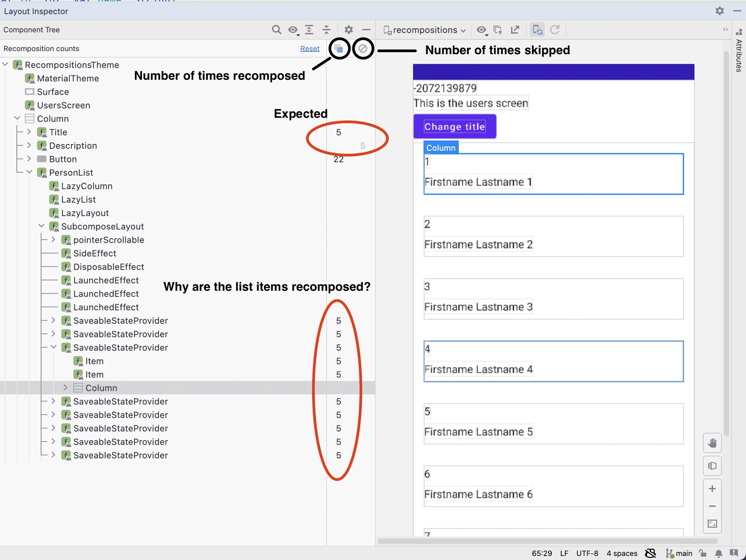Reset the recomposition counts
Viewport: 746px width, 560px height.
point(310,48)
